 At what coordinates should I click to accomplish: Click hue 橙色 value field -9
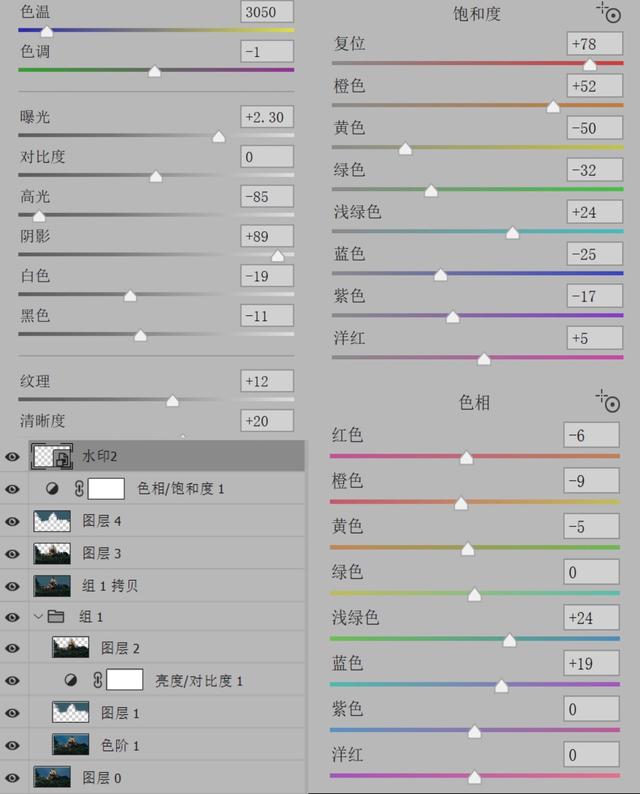pos(591,481)
